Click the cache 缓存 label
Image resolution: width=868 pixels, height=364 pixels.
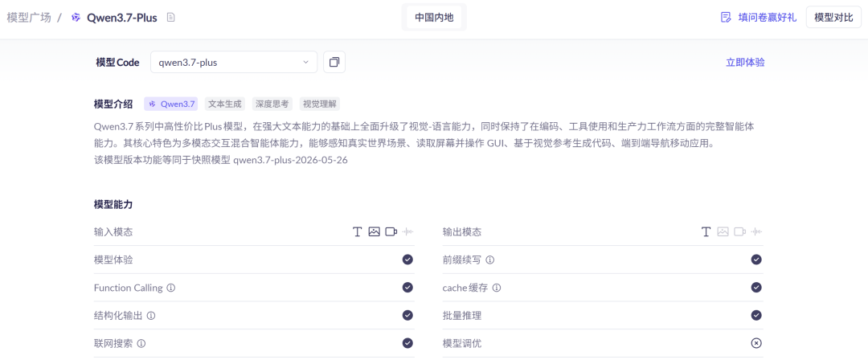pos(465,288)
